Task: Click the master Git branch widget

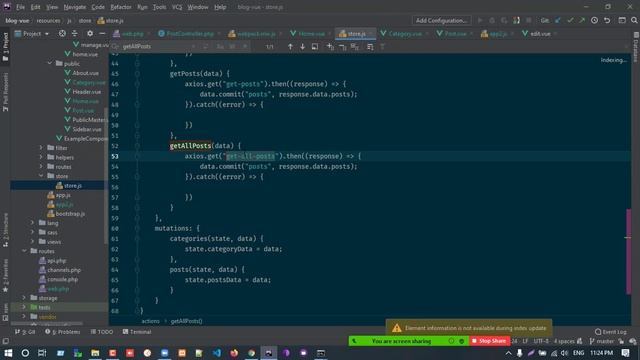Action: [x=602, y=341]
